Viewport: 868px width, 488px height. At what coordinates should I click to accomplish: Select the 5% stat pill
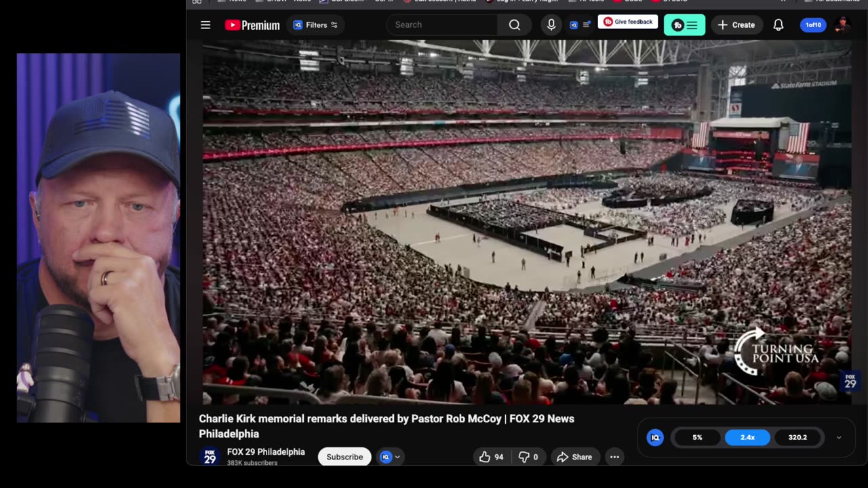point(697,437)
